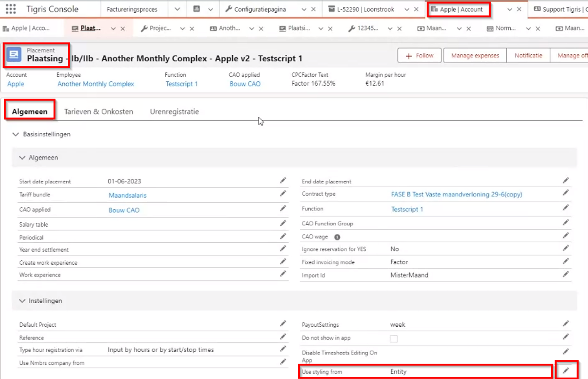
Task: Close the Plaat... subtab
Action: click(123, 28)
